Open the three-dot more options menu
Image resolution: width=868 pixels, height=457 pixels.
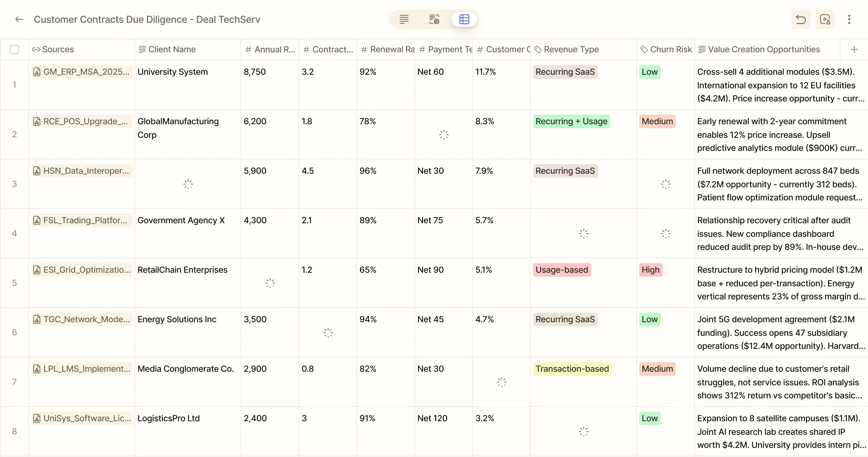tap(849, 20)
